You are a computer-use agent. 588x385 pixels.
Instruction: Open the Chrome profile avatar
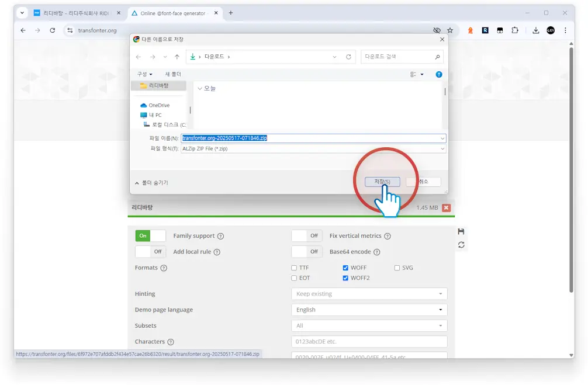pyautogui.click(x=551, y=30)
